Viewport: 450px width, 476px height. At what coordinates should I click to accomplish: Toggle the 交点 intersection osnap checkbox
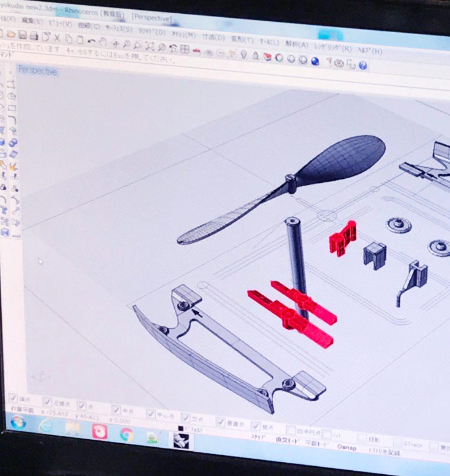186,418
